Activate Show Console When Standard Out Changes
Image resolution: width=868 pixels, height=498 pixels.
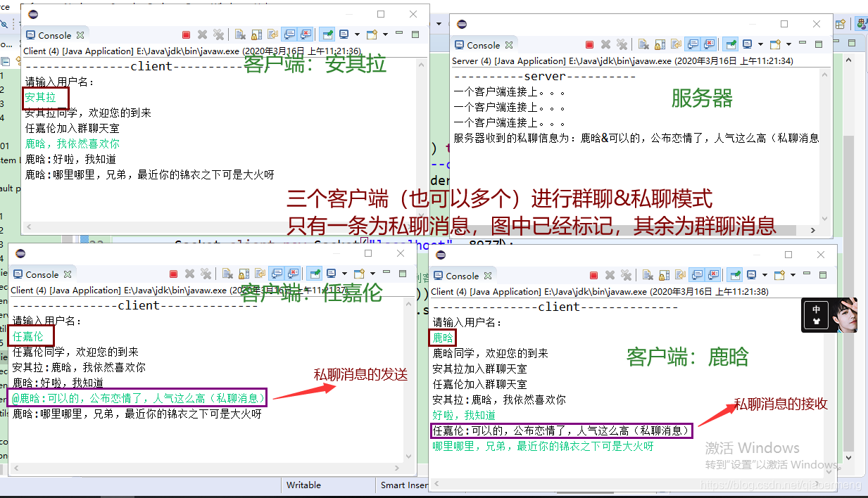[x=288, y=34]
